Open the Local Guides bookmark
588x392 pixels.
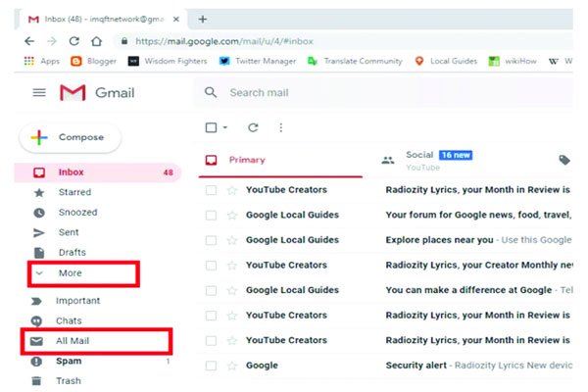(446, 61)
